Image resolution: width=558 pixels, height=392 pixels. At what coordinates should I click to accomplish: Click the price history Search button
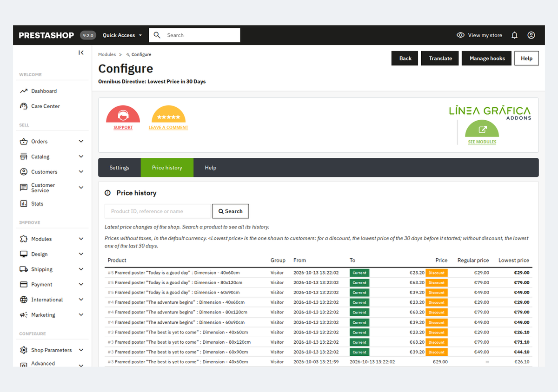(x=231, y=211)
